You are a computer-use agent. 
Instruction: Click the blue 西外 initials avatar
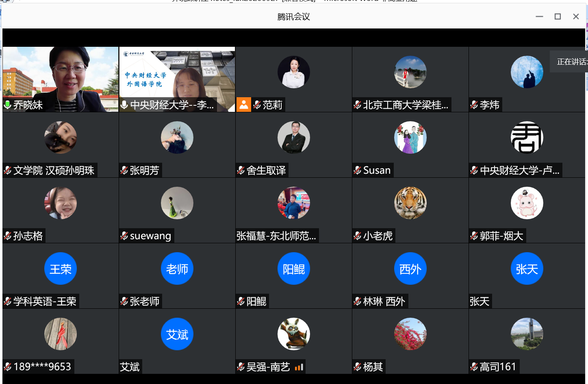410,268
